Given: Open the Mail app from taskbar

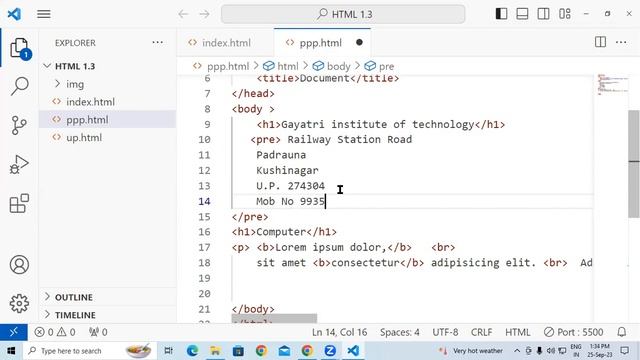Looking at the screenshot, I should 284,351.
